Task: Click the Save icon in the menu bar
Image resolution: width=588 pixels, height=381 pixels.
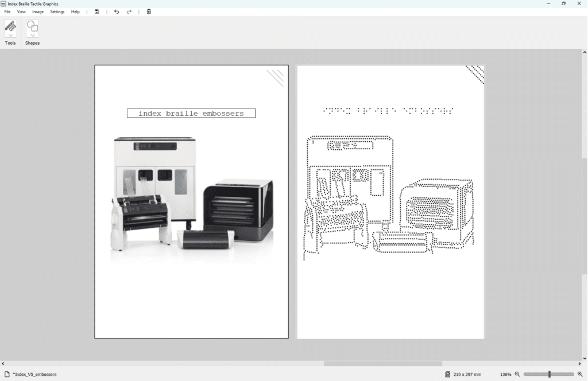Action: click(97, 11)
